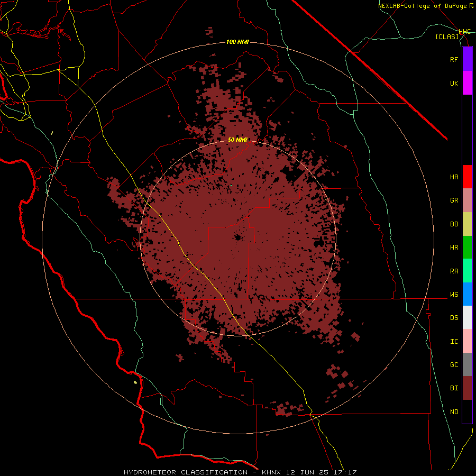The image size is (476, 476).
Task: Click the radar site center point
Action: click(237, 237)
